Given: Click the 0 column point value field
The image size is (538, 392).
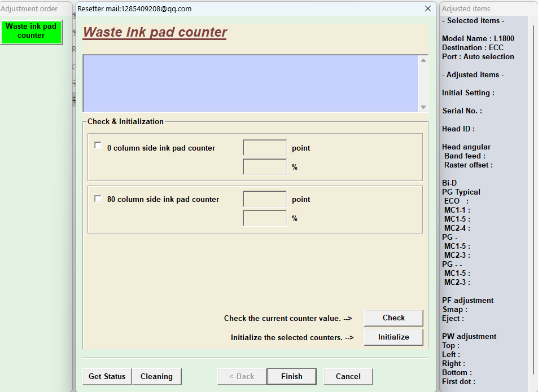Looking at the screenshot, I should pos(265,148).
